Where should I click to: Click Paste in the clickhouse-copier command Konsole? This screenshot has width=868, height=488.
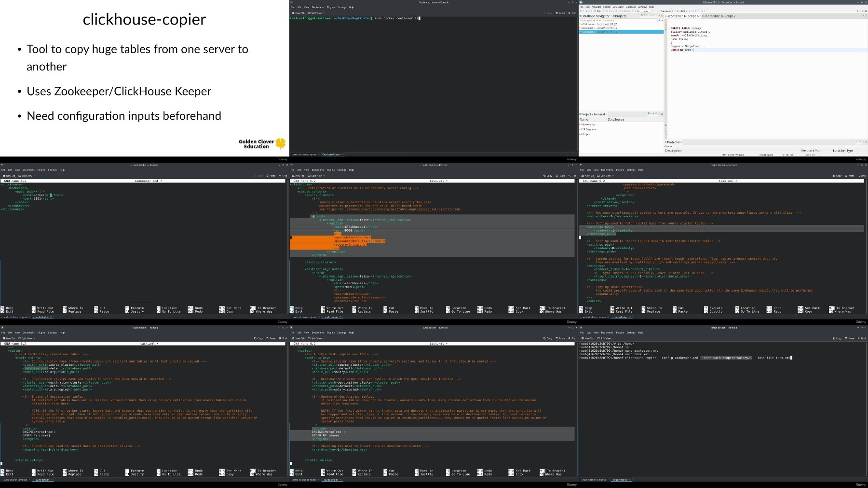click(850, 338)
